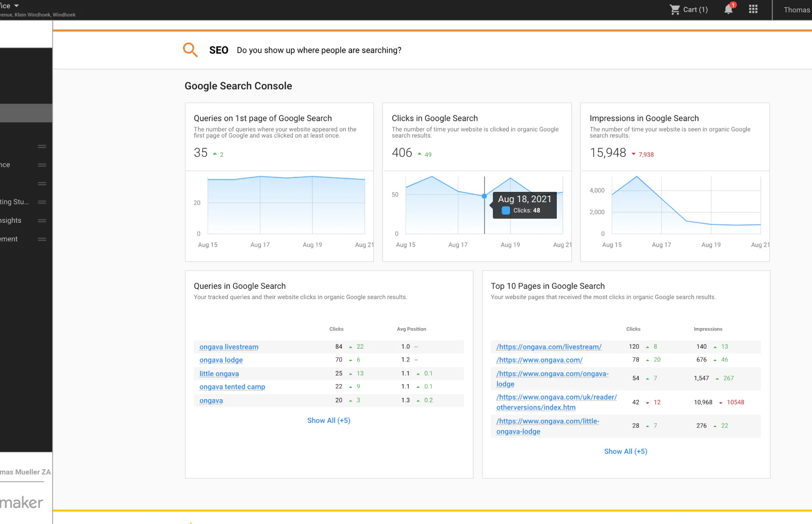This screenshot has height=524, width=812.
Task: Click drag handle next to 'ement' item
Action: (42, 239)
